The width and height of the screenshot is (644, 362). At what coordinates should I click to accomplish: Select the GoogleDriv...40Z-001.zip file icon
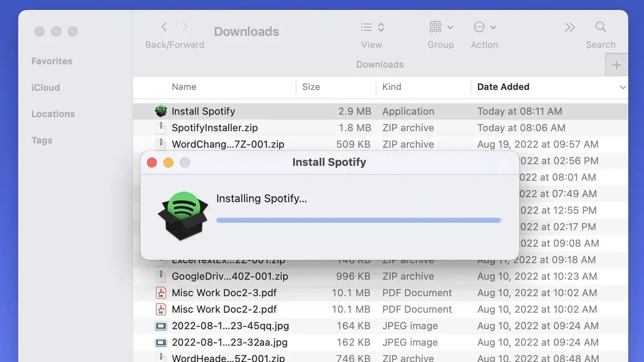point(160,276)
